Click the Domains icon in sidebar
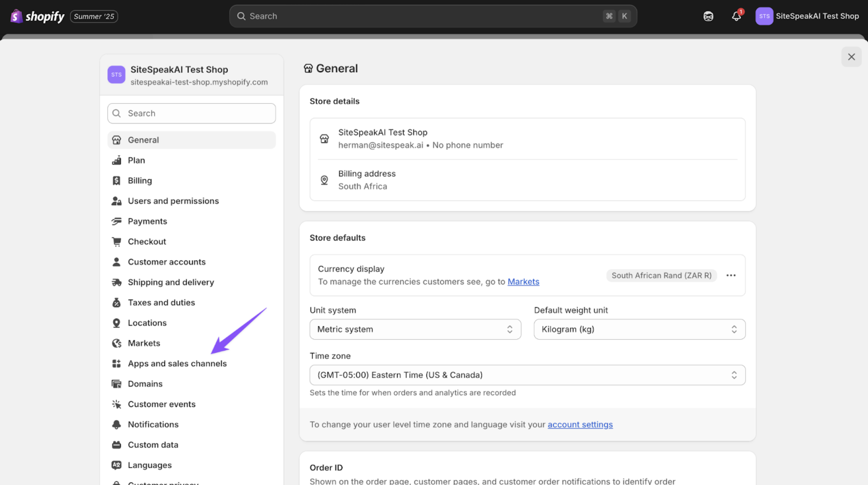Image resolution: width=868 pixels, height=485 pixels. [116, 384]
